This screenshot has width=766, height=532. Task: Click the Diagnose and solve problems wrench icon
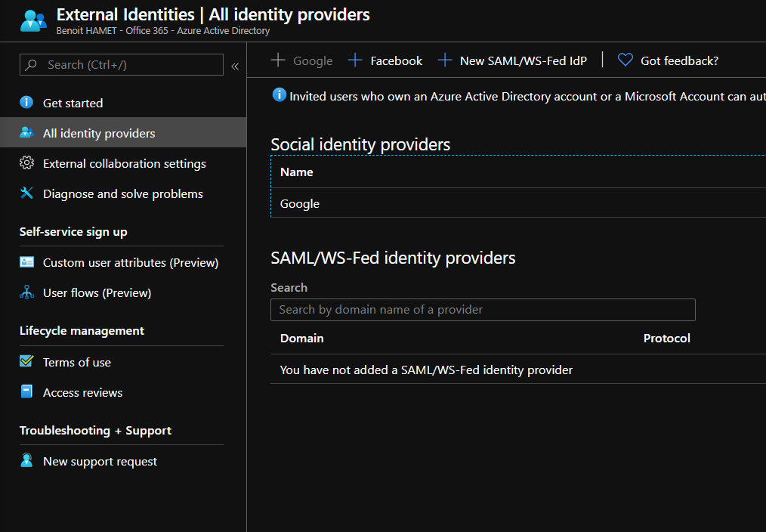click(x=26, y=193)
